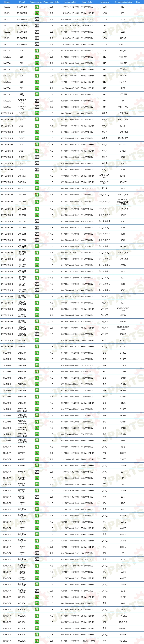Click the 2.6 engine capacity cell

[x=52, y=13]
